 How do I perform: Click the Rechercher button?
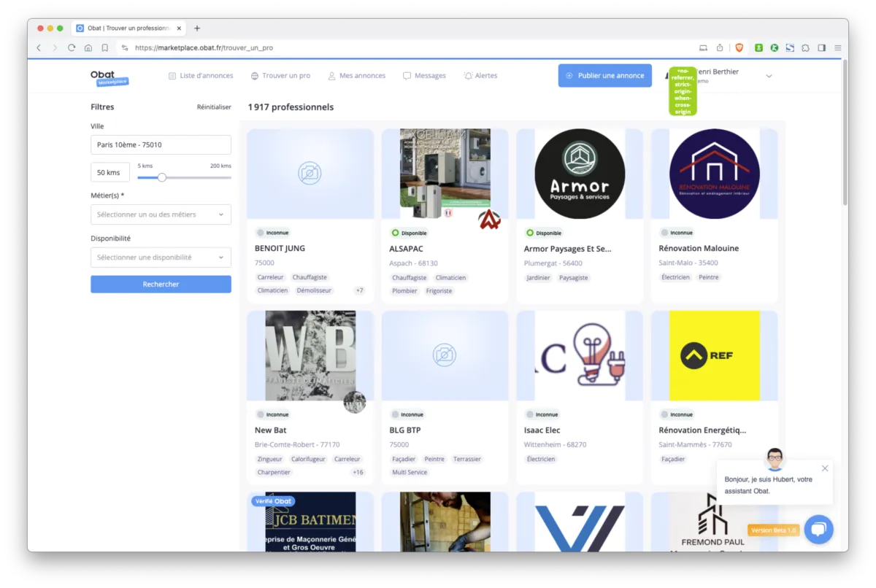[x=161, y=284]
